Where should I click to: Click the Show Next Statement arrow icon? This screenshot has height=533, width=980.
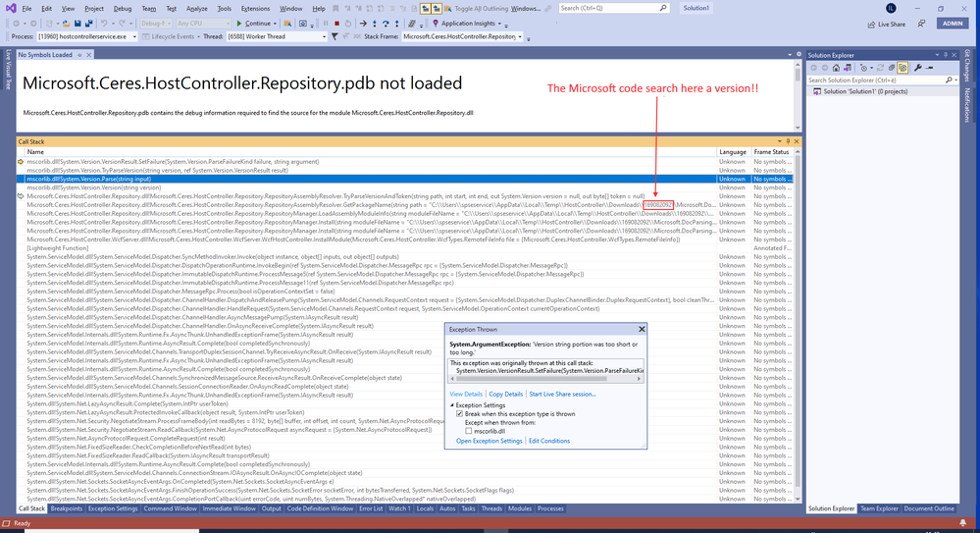(363, 24)
